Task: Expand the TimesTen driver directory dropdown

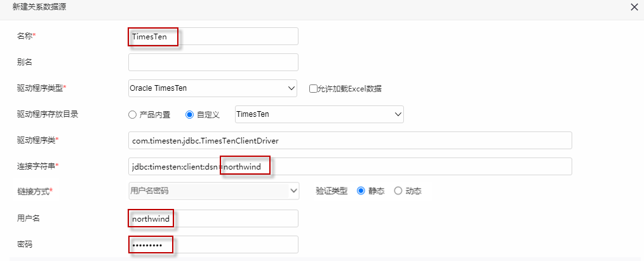Action: 319,114
